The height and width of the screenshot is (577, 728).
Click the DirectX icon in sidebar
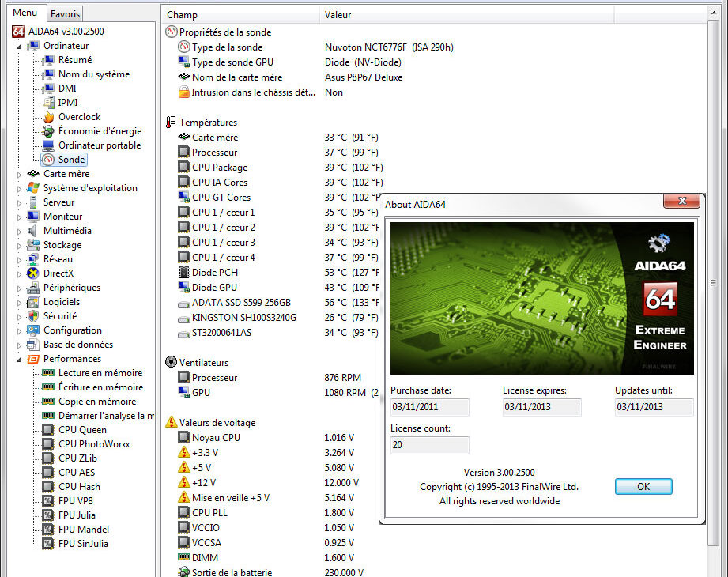tap(33, 273)
